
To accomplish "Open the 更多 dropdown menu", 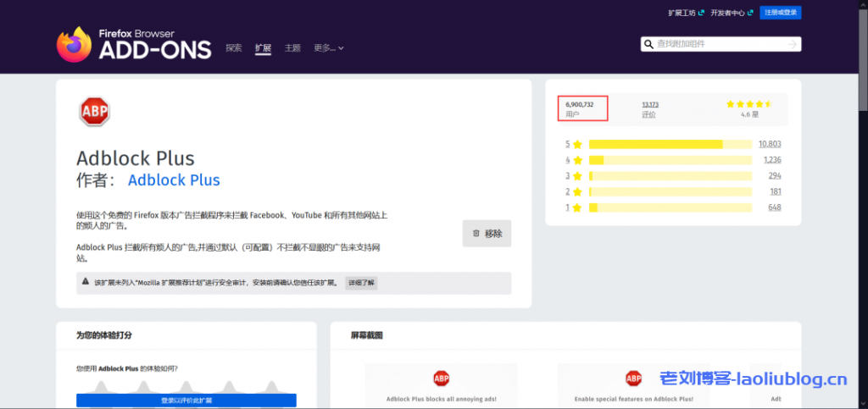I will (x=329, y=48).
